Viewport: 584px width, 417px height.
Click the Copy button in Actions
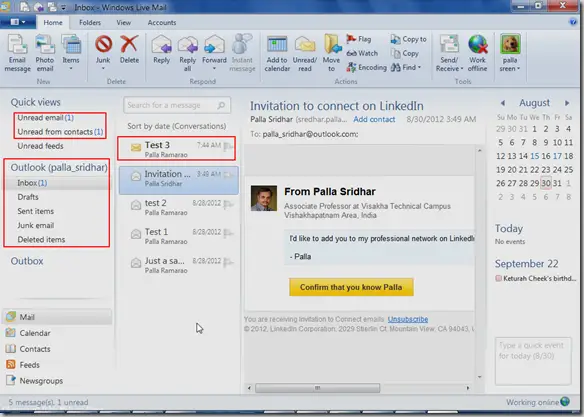coord(405,53)
